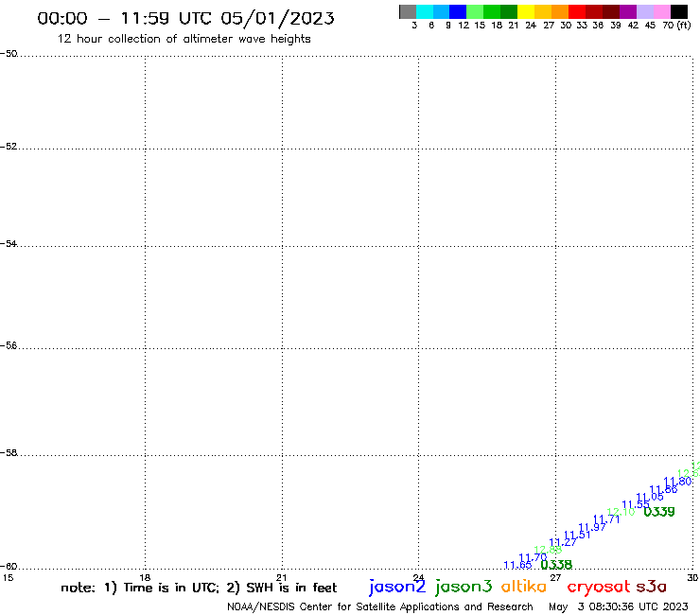Click the '00:00 – 11:59 UTC 05/01/2023' title

click(185, 18)
